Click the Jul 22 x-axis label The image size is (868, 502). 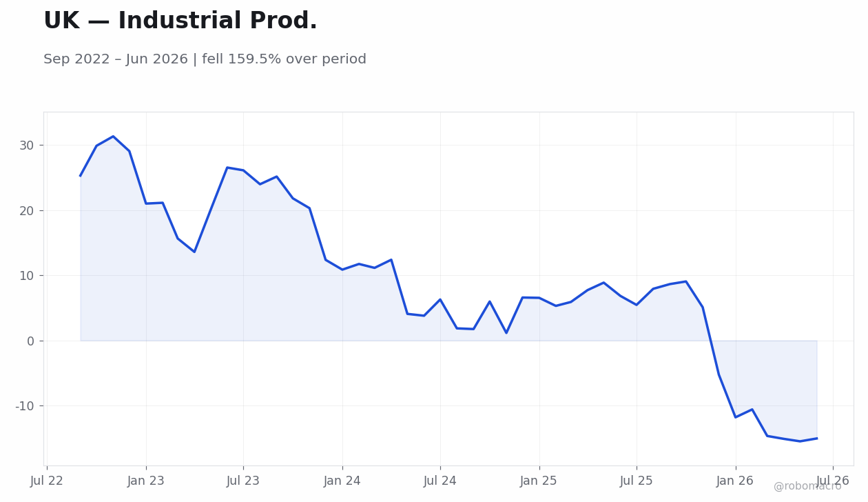click(x=47, y=481)
